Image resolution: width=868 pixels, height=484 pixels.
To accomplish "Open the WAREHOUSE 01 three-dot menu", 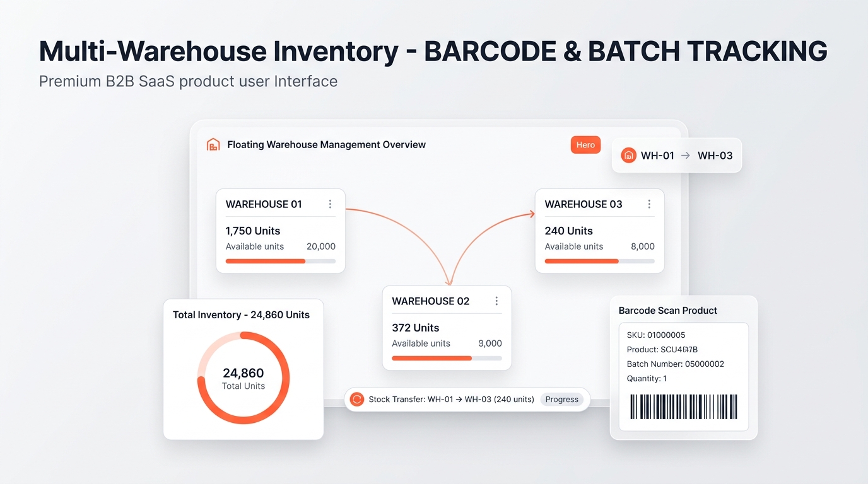I will pyautogui.click(x=330, y=204).
